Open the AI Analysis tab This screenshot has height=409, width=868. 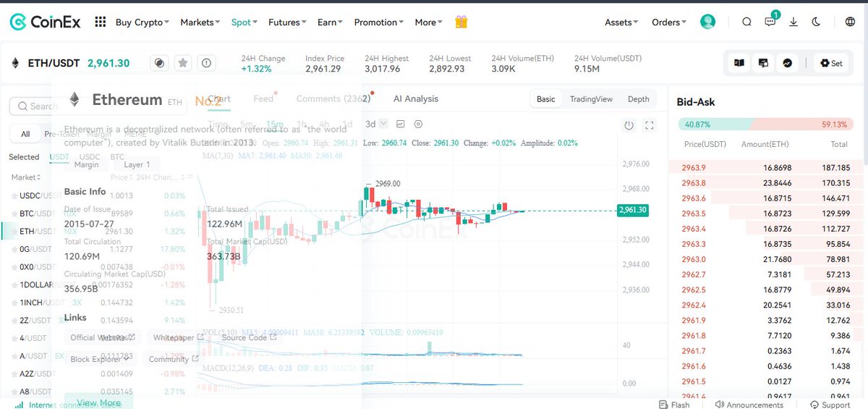point(415,98)
